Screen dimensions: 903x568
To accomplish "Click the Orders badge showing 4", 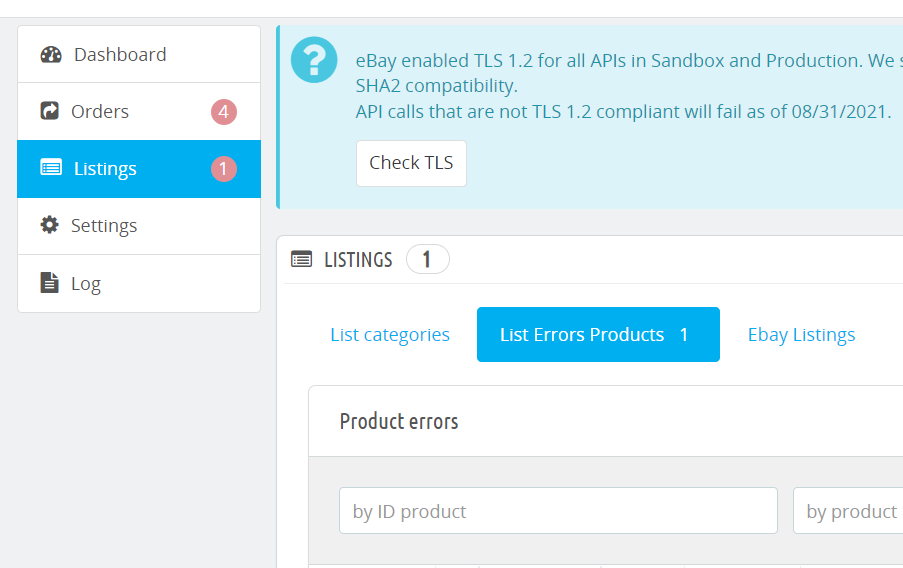I will (x=223, y=112).
